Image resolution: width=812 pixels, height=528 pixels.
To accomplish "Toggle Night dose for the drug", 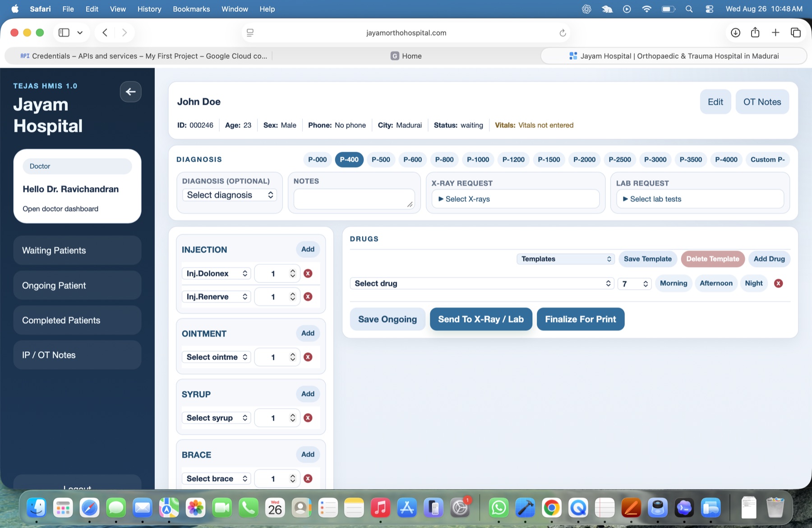I will (x=754, y=283).
